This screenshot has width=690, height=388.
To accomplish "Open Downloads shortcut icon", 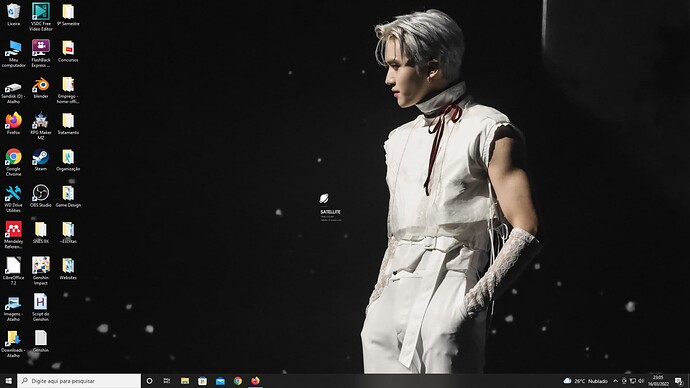I will 14,344.
